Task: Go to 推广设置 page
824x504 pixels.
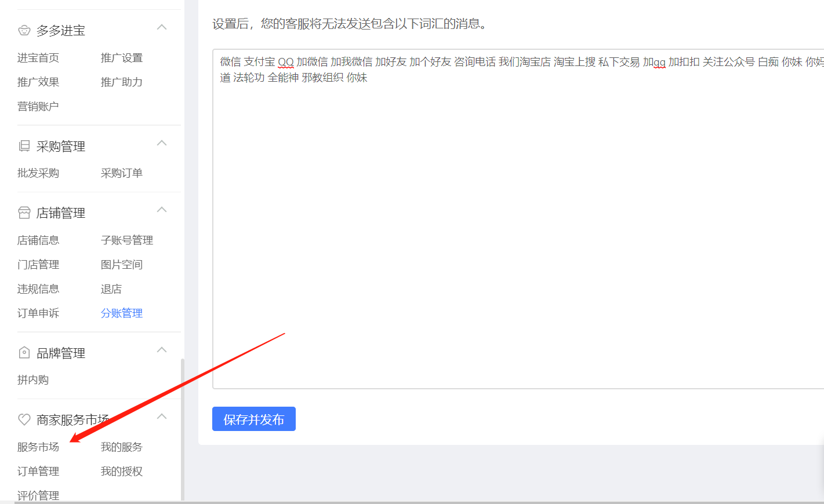Action: [x=122, y=57]
